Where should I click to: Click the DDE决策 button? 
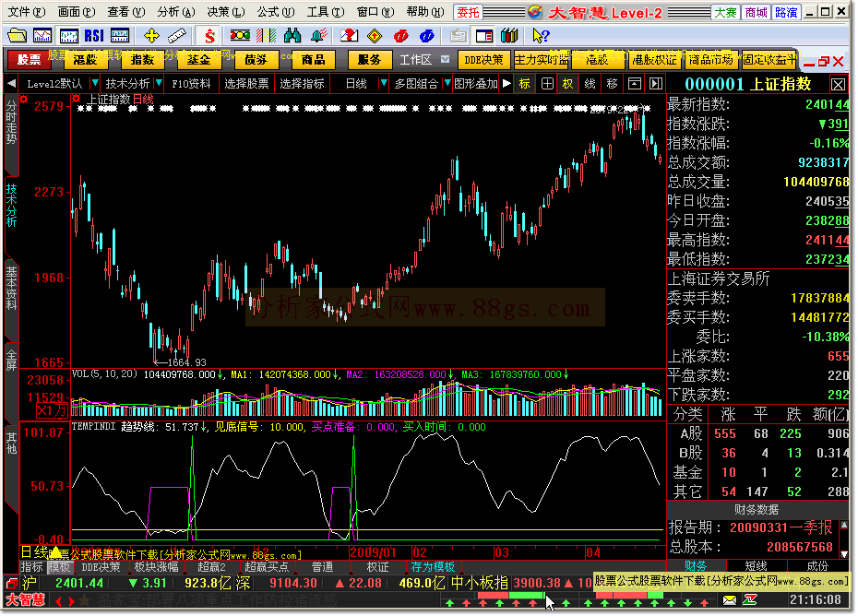coord(483,59)
